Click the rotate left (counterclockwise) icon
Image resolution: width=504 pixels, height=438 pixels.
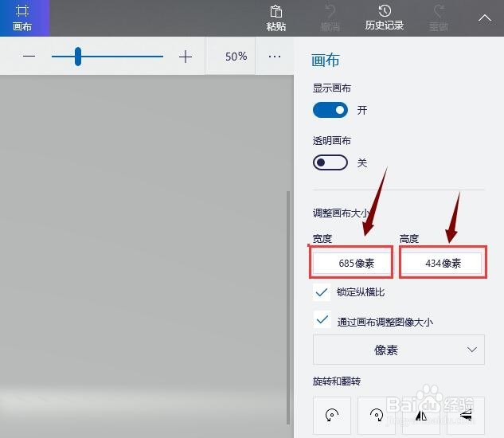tap(332, 415)
